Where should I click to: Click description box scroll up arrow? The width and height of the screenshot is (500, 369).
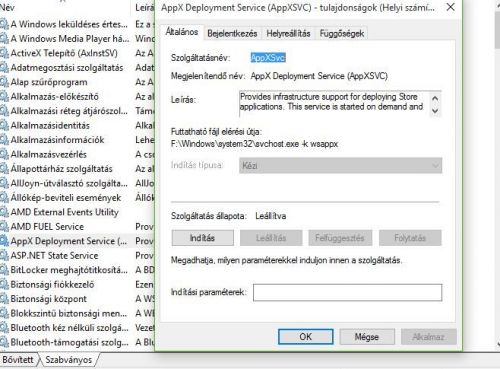(x=435, y=98)
